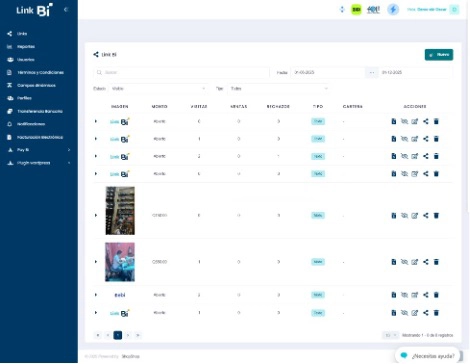This screenshot has width=470, height=364.
Task: Go to the first page of results
Action: point(98,335)
